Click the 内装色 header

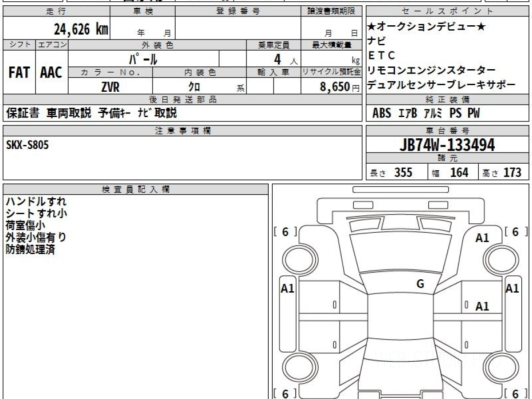pyautogui.click(x=199, y=73)
